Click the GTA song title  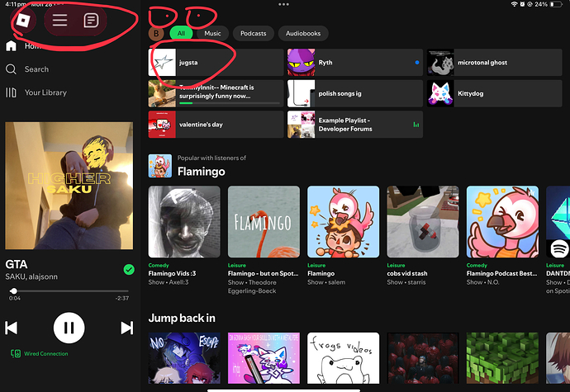click(17, 264)
